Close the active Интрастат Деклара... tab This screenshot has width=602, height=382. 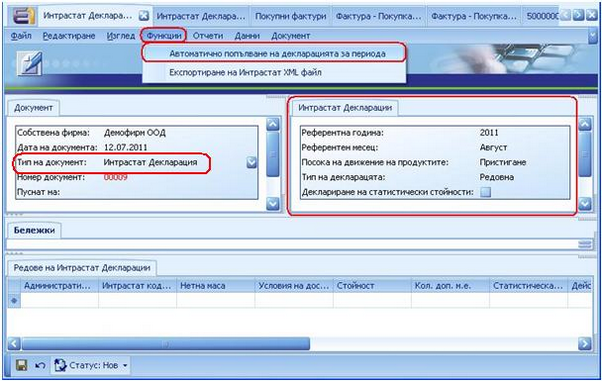[x=144, y=16]
